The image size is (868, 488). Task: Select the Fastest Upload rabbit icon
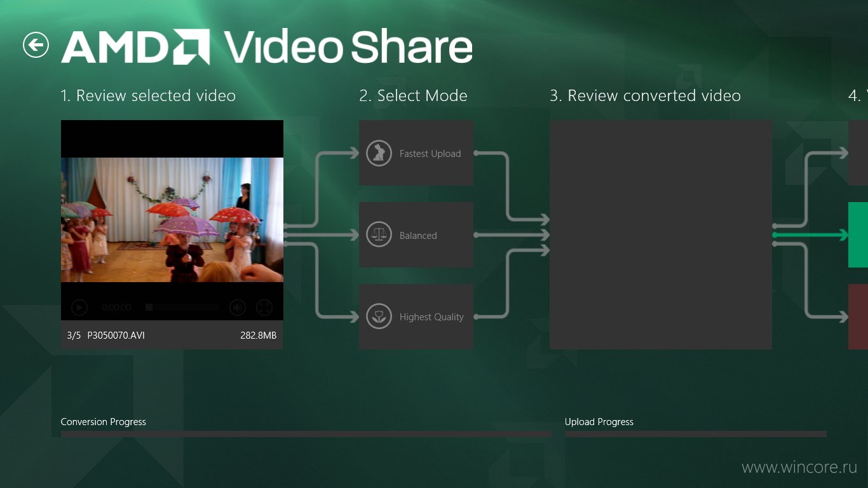coord(379,153)
